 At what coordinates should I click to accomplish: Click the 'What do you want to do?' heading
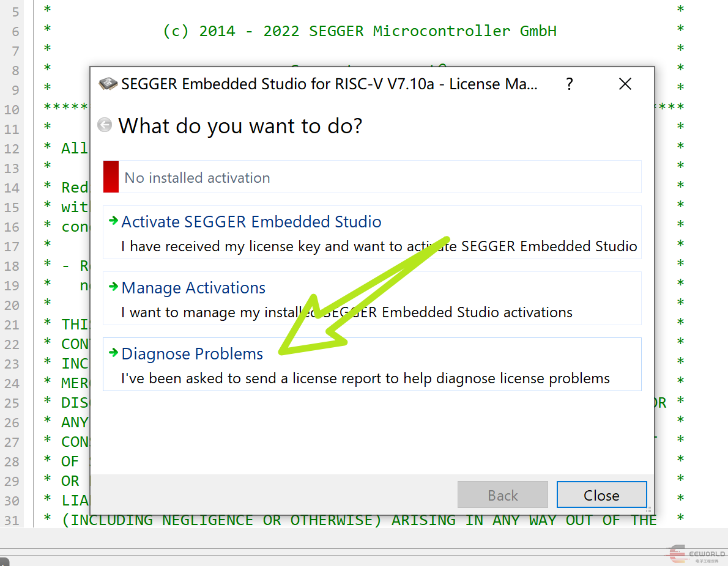pos(240,126)
